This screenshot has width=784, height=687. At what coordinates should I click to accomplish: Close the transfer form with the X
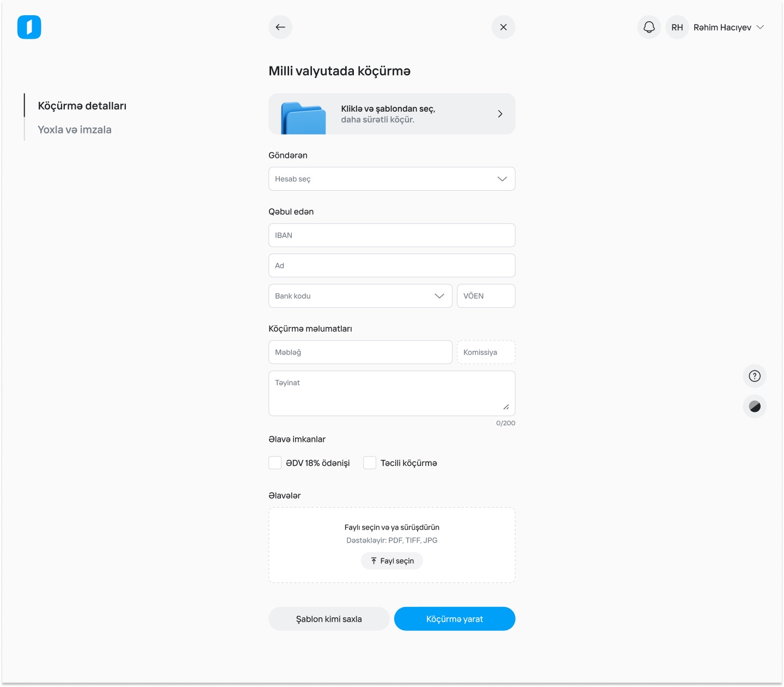[504, 27]
